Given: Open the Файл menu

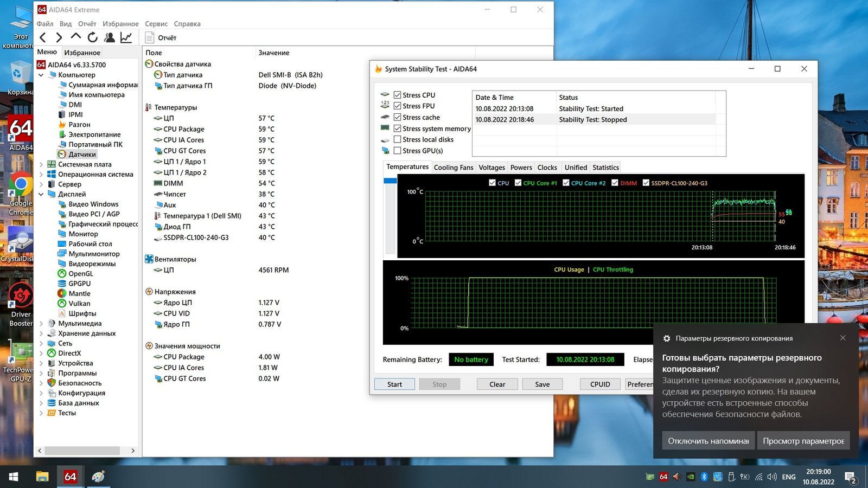Looking at the screenshot, I should point(45,24).
